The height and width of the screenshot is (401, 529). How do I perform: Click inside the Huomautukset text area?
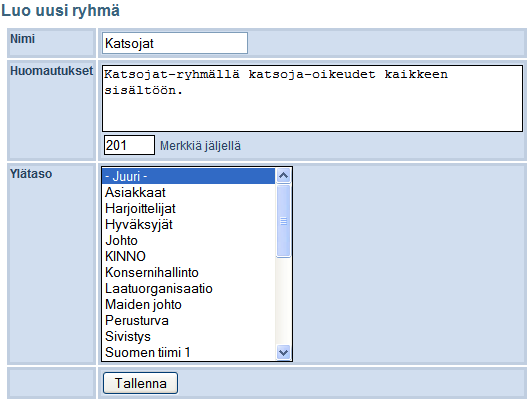click(312, 98)
